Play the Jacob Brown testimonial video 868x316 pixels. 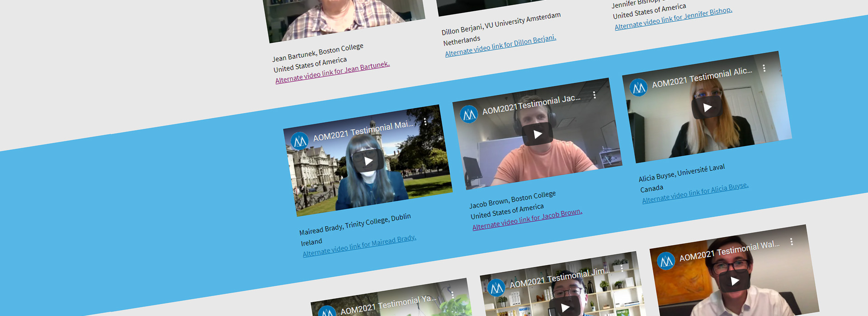[538, 134]
